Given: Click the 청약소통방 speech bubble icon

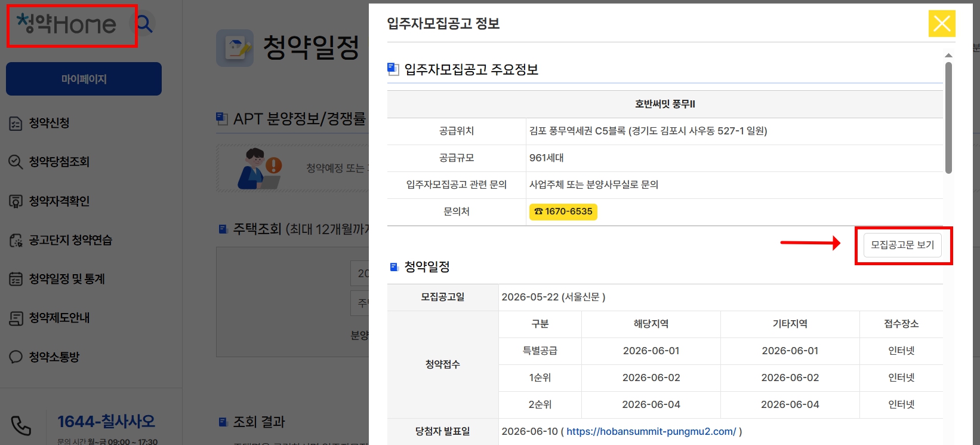Looking at the screenshot, I should (16, 357).
